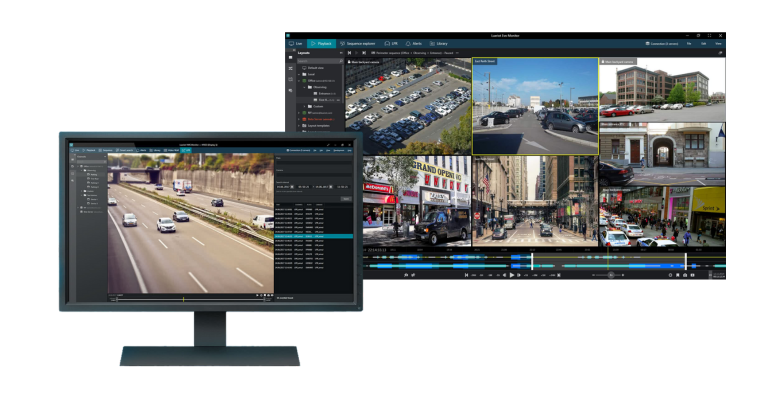Click the snapshot camera icon
Viewport: 771px width, 396px height.
[x=685, y=275]
